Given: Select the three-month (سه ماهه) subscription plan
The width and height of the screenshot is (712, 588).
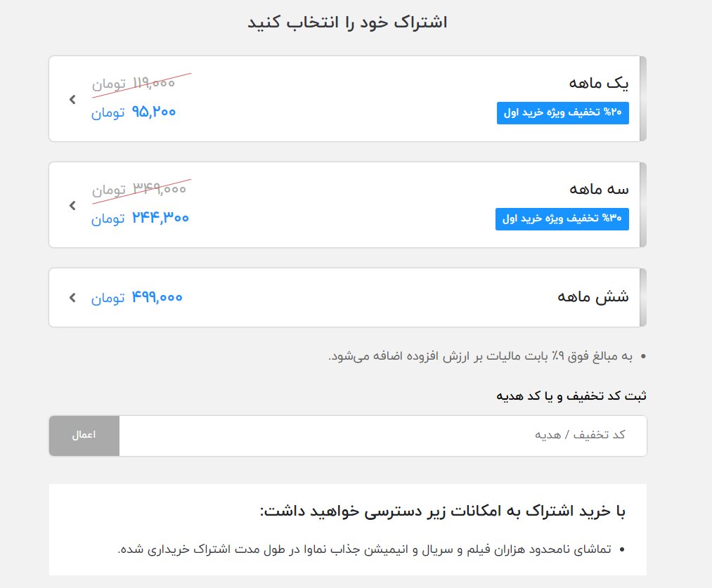Looking at the screenshot, I should (347, 204).
